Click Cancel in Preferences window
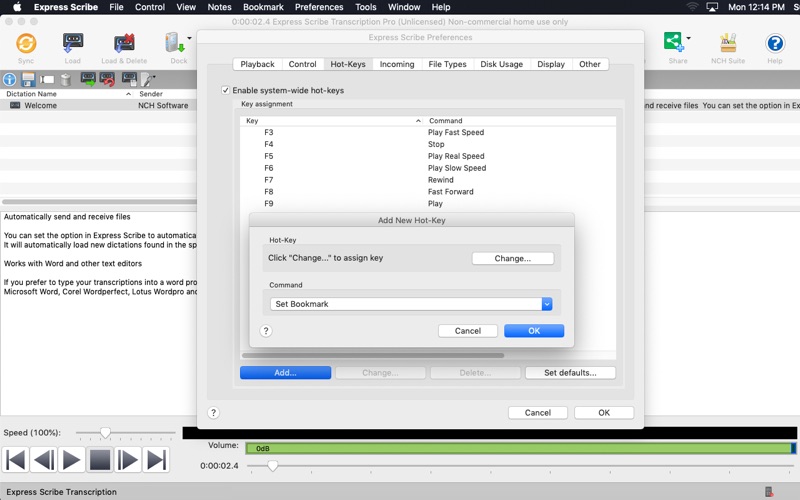 tap(538, 413)
